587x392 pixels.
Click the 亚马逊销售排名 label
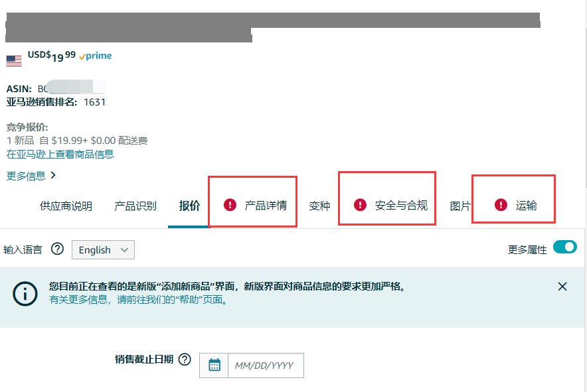pyautogui.click(x=42, y=102)
